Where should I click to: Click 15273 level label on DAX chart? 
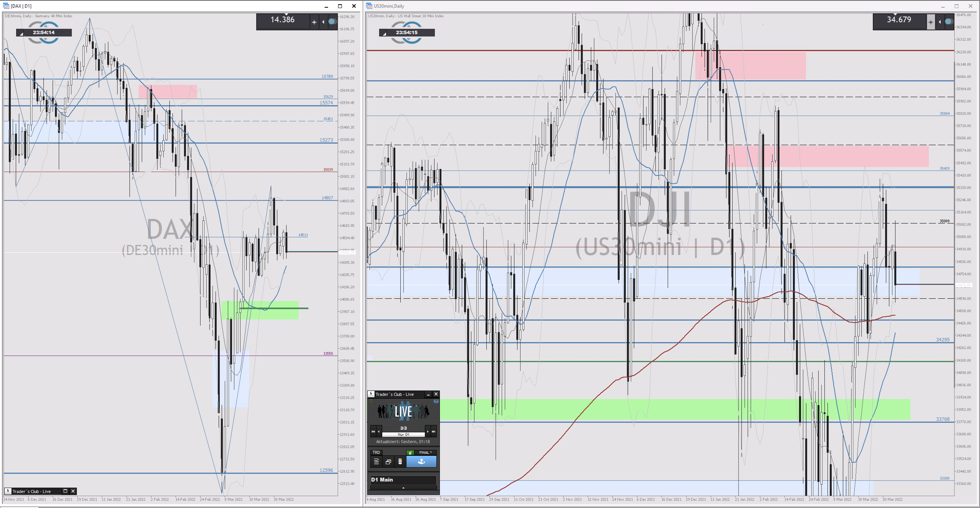pyautogui.click(x=326, y=140)
